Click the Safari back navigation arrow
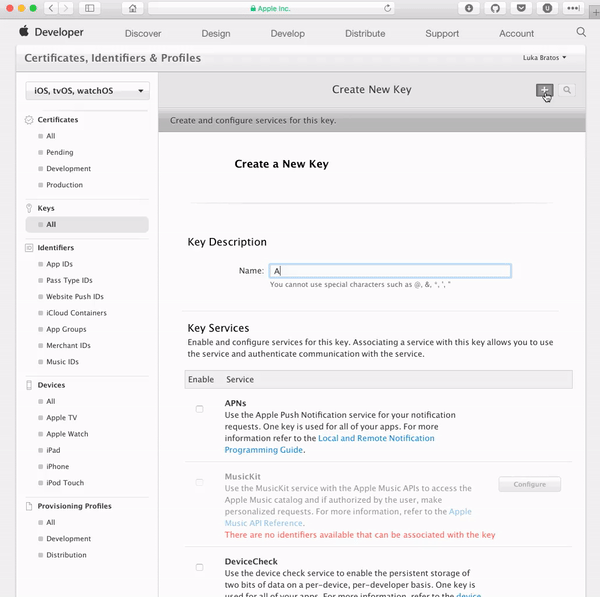 51,8
